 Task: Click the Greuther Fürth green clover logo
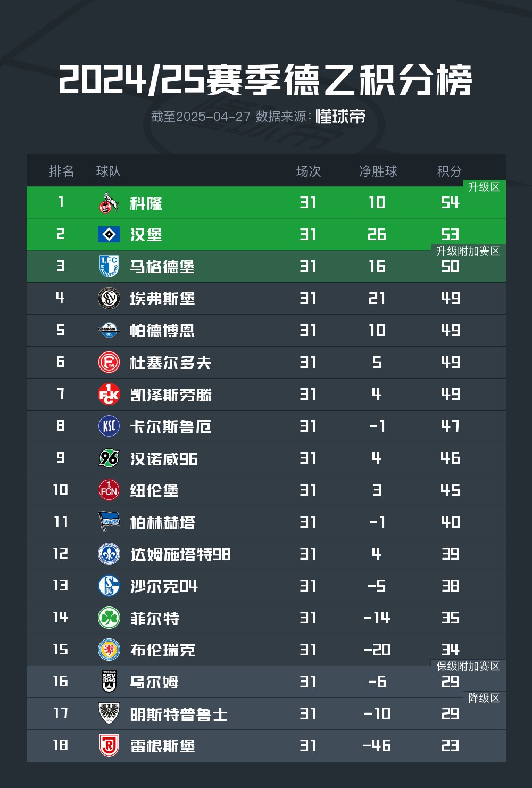click(x=109, y=618)
